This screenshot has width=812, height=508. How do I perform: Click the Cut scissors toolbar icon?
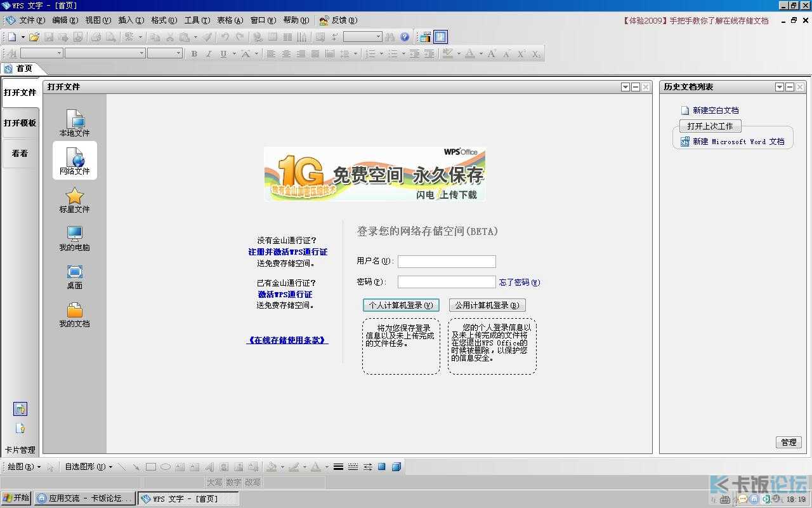[169, 37]
